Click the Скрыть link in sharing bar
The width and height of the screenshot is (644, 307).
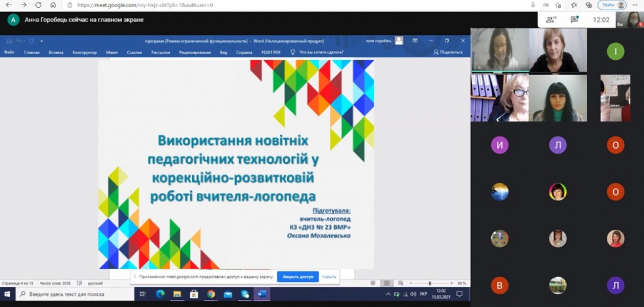329,277
